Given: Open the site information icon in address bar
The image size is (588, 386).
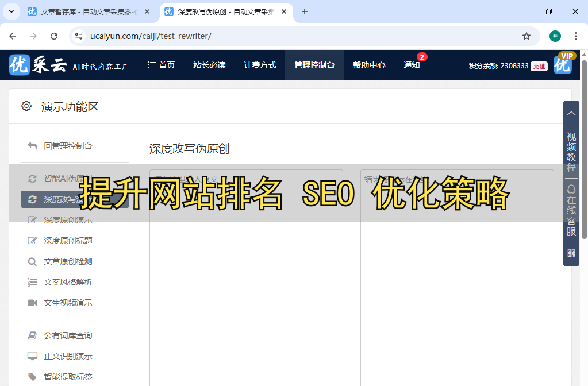Looking at the screenshot, I should pos(79,36).
